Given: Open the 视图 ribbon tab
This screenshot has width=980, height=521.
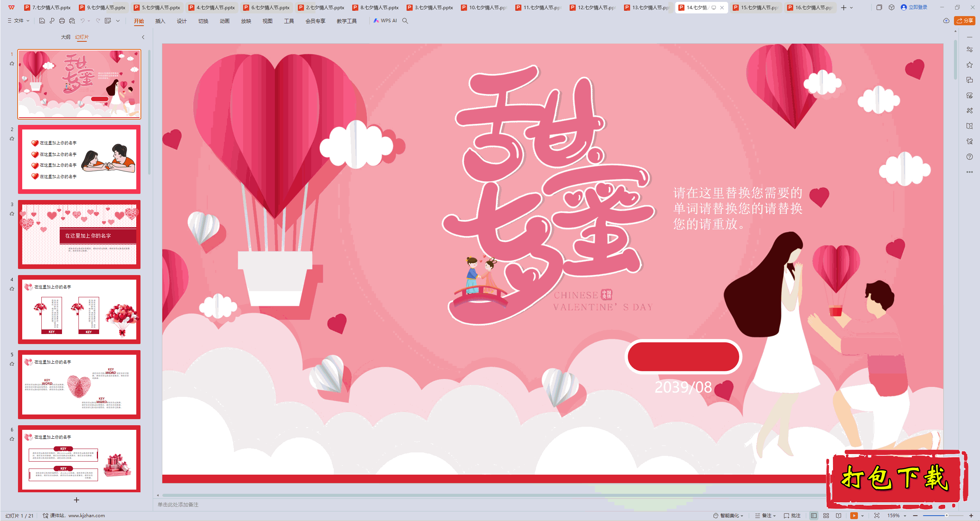Looking at the screenshot, I should click(267, 21).
